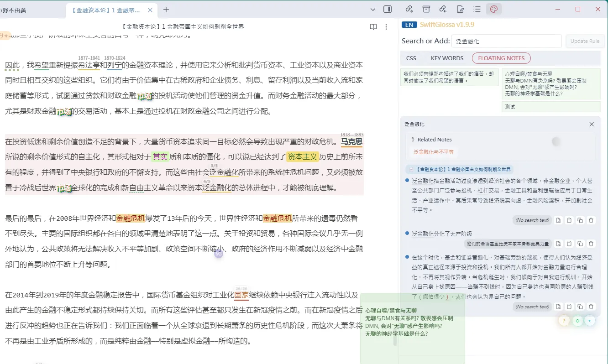The width and height of the screenshot is (608, 364).
Task: Switch to the KEY WORDS tab
Action: click(447, 58)
